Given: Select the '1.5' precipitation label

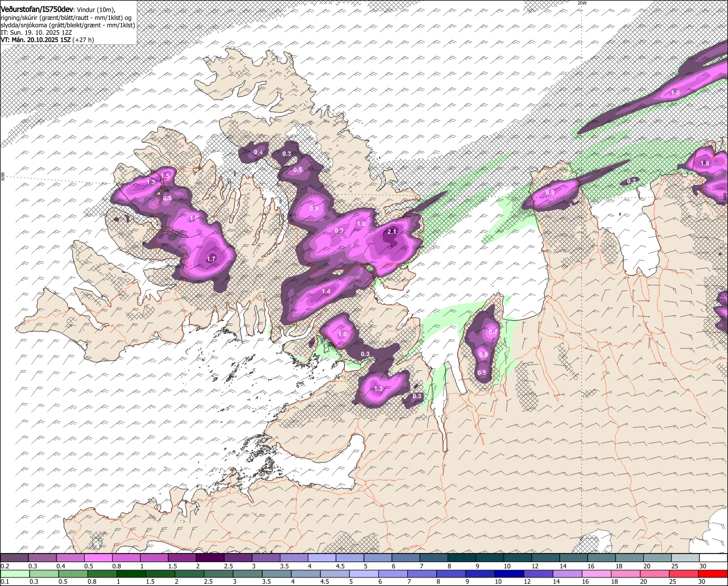Looking at the screenshot, I should pyautogui.click(x=165, y=176).
